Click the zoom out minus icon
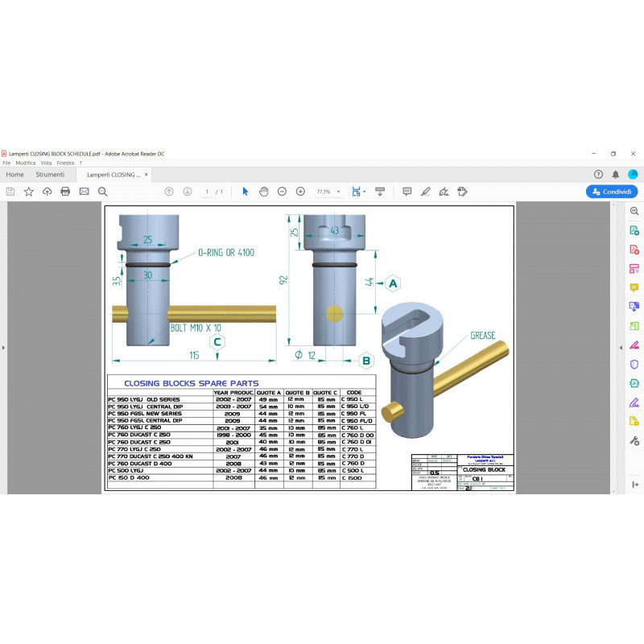Image resolution: width=644 pixels, height=644 pixels. [282, 192]
